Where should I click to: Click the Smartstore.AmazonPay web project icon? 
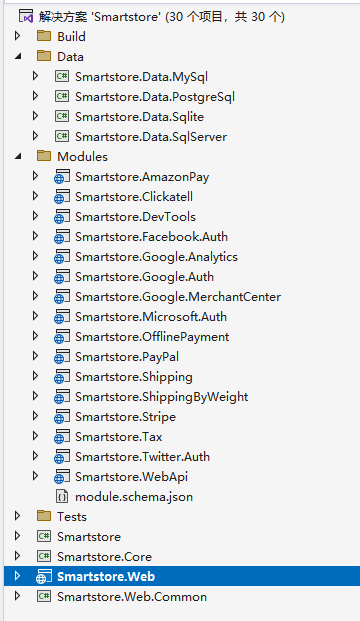point(62,177)
